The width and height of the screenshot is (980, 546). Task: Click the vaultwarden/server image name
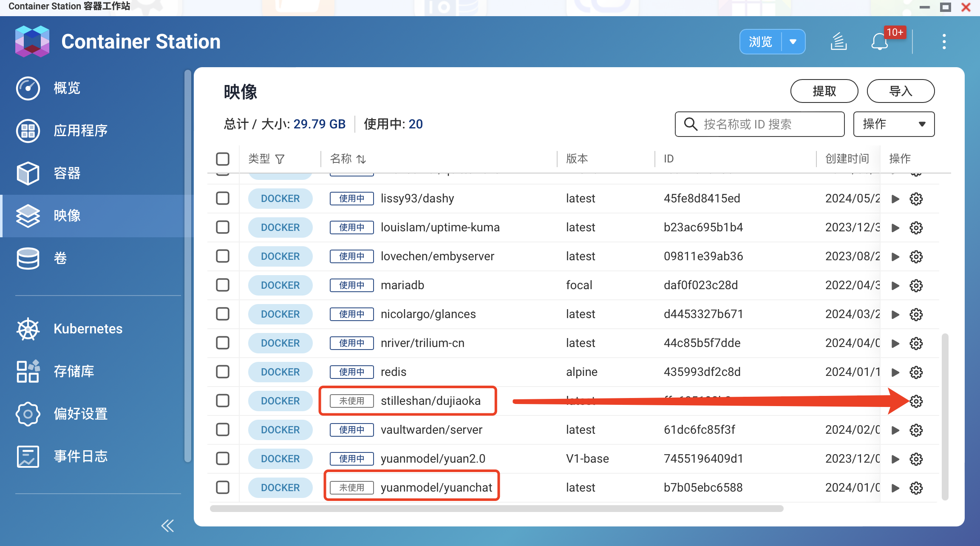[431, 429]
